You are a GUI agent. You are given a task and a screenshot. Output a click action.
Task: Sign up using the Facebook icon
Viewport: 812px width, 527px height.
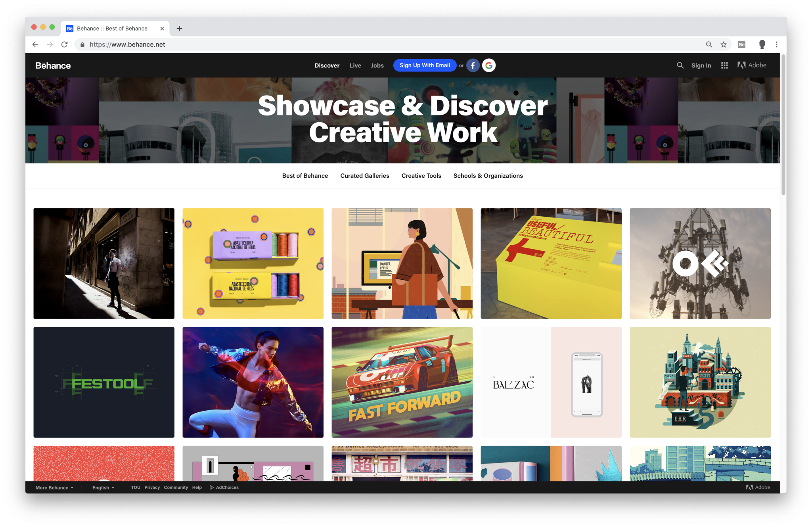(x=473, y=65)
